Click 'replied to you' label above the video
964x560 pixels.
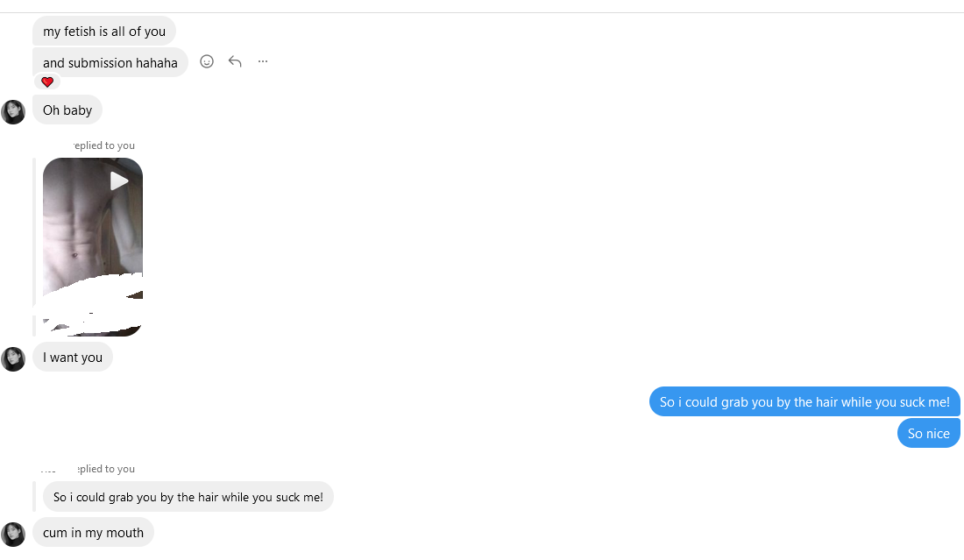[104, 145]
